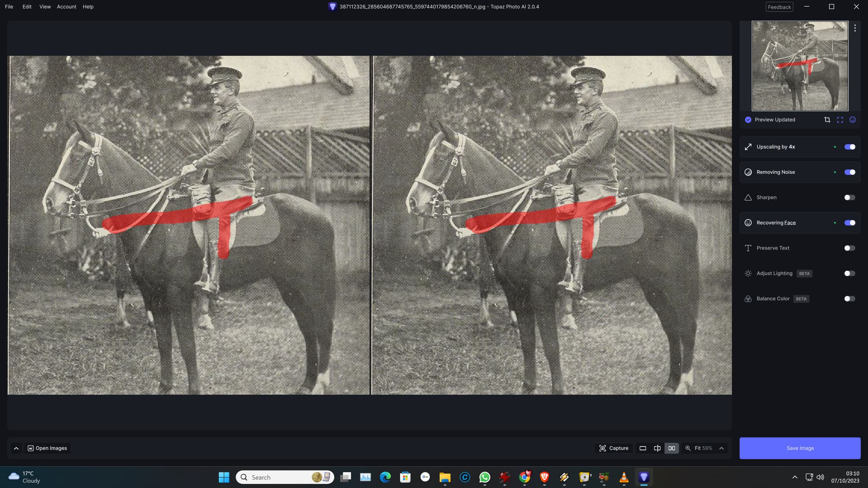This screenshot has height=488, width=868.
Task: Open the Account menu
Action: pyautogui.click(x=66, y=7)
